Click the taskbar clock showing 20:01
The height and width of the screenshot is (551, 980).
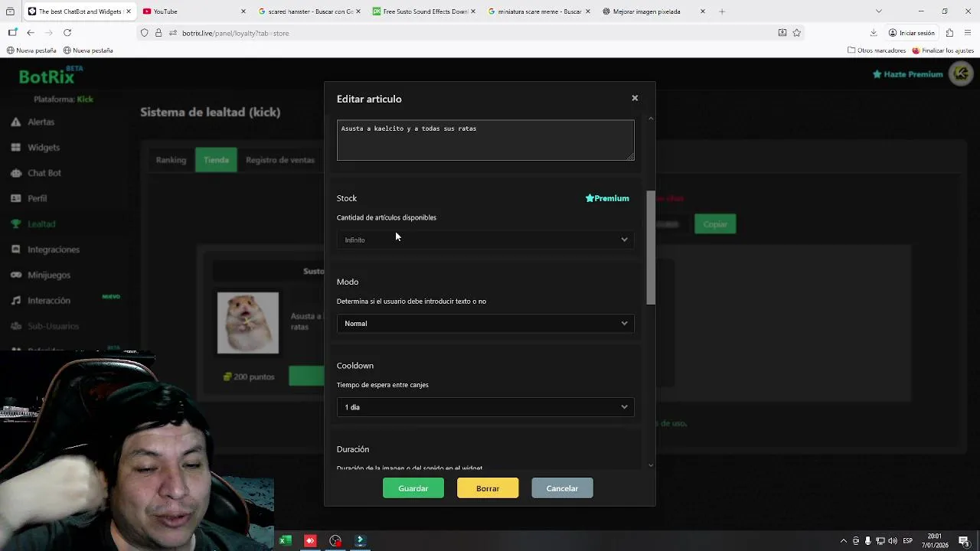pyautogui.click(x=935, y=541)
